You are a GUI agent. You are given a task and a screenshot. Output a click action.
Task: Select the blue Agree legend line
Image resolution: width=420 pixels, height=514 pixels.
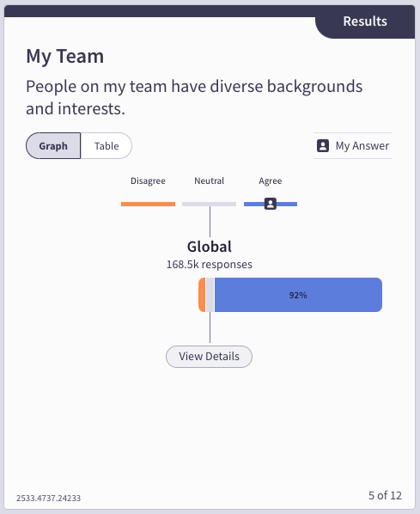pos(271,205)
